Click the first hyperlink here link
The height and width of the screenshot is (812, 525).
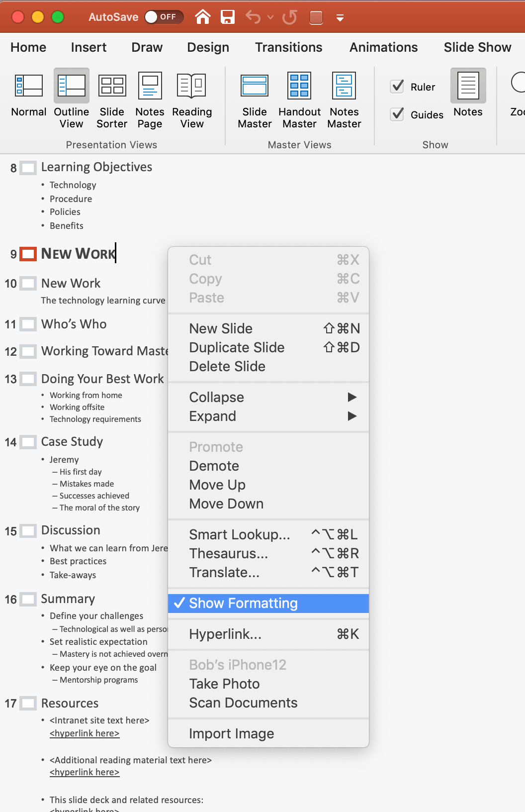pos(85,733)
